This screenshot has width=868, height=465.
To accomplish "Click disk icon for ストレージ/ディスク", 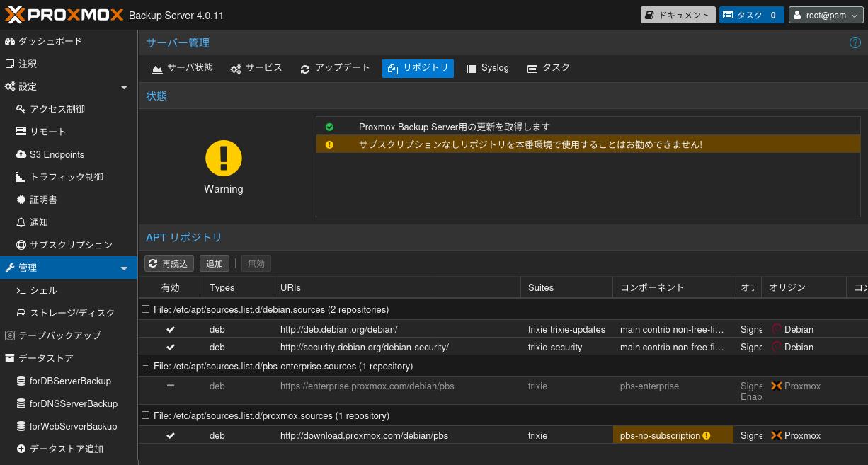I will [21, 313].
